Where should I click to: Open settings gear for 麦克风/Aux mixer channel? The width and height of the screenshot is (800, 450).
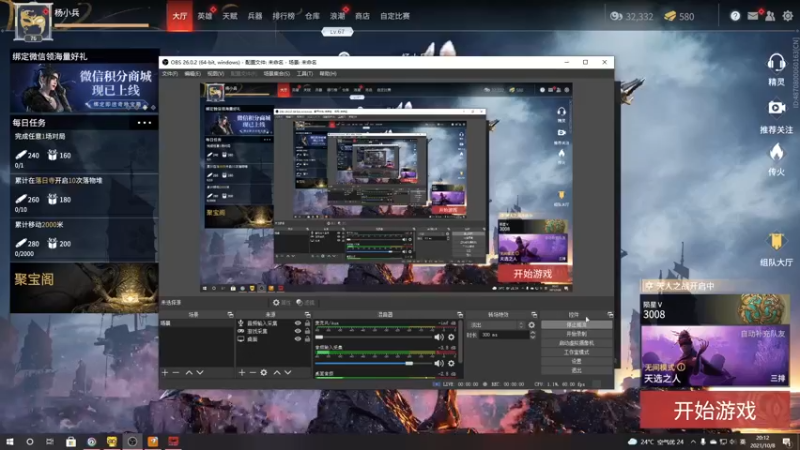(451, 337)
